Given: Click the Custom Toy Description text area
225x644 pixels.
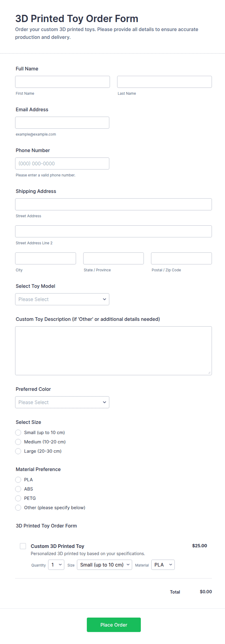Looking at the screenshot, I should coord(113,350).
